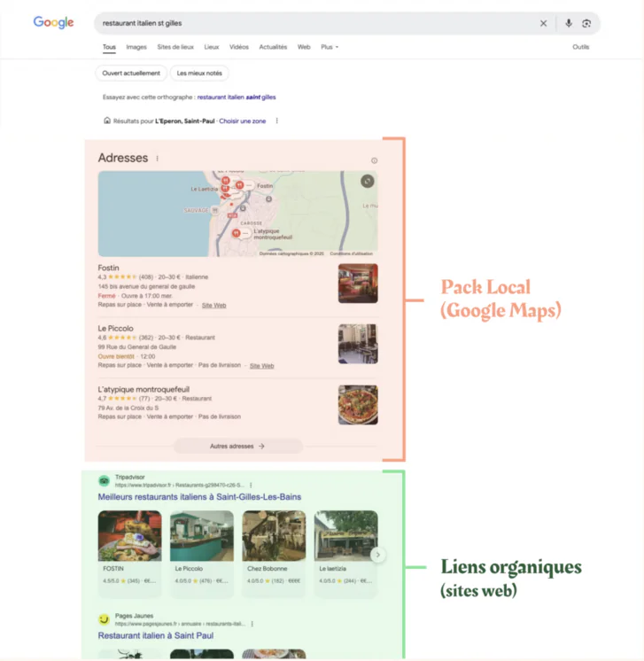Click the home location icon before Résultats pour
The height and width of the screenshot is (661, 644).
pyautogui.click(x=107, y=121)
